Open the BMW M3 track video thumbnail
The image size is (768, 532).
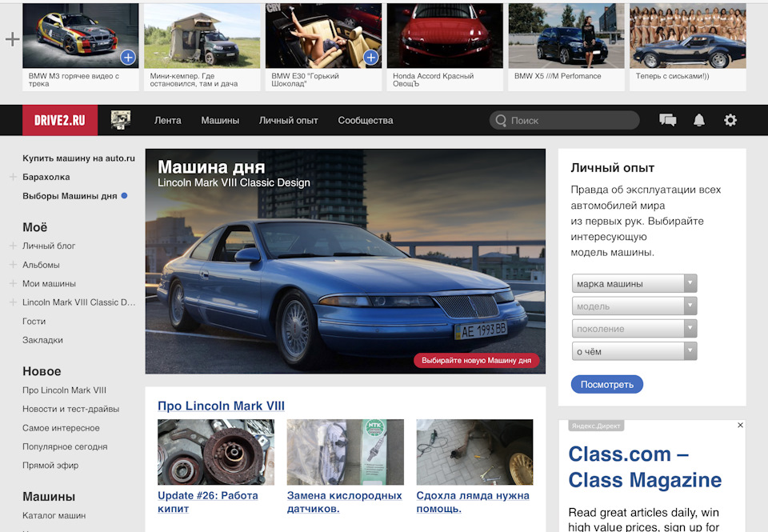pos(80,36)
